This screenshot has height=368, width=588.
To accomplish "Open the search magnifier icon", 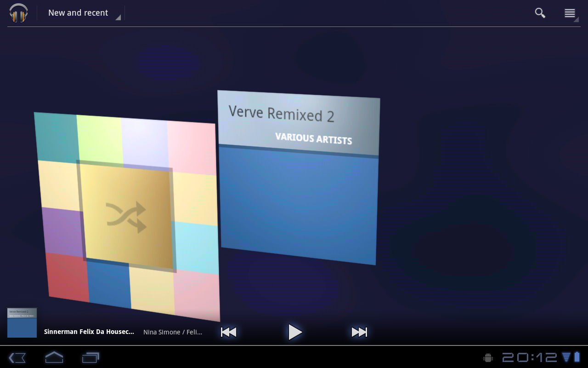I will 540,13.
